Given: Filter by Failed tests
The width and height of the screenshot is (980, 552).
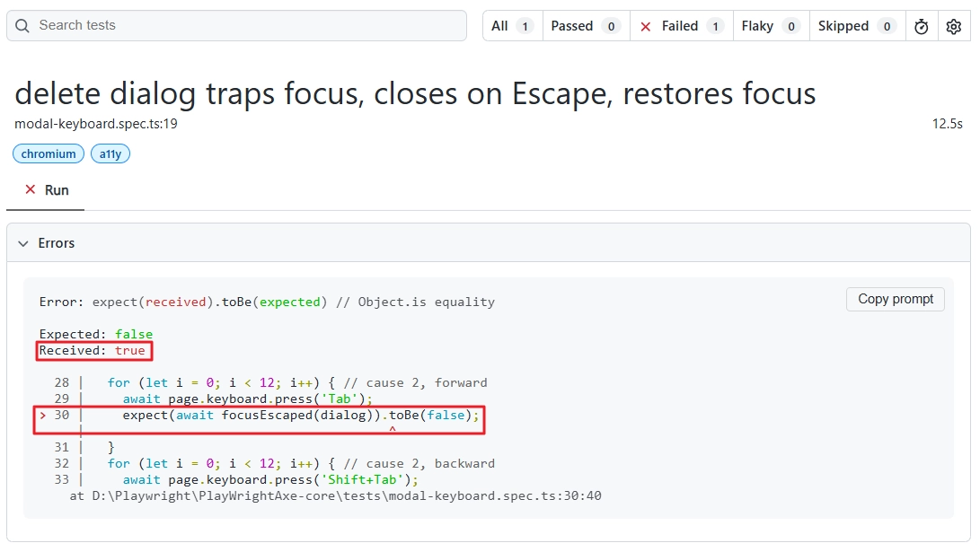Looking at the screenshot, I should click(x=681, y=26).
